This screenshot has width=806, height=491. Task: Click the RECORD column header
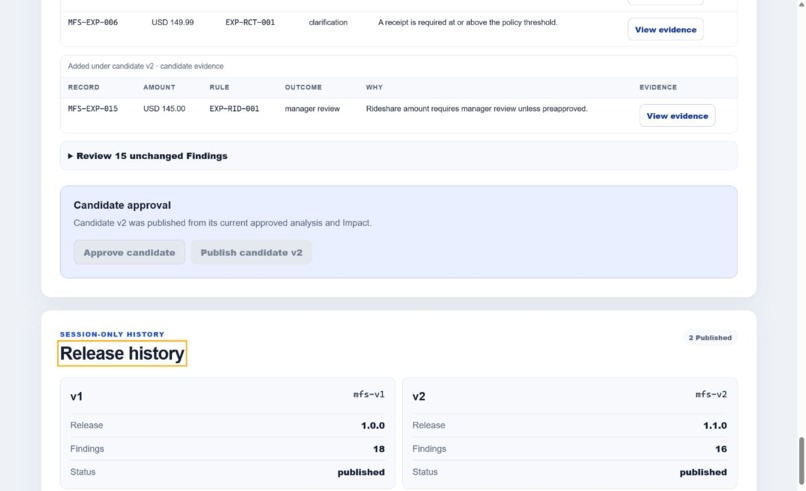tap(84, 87)
